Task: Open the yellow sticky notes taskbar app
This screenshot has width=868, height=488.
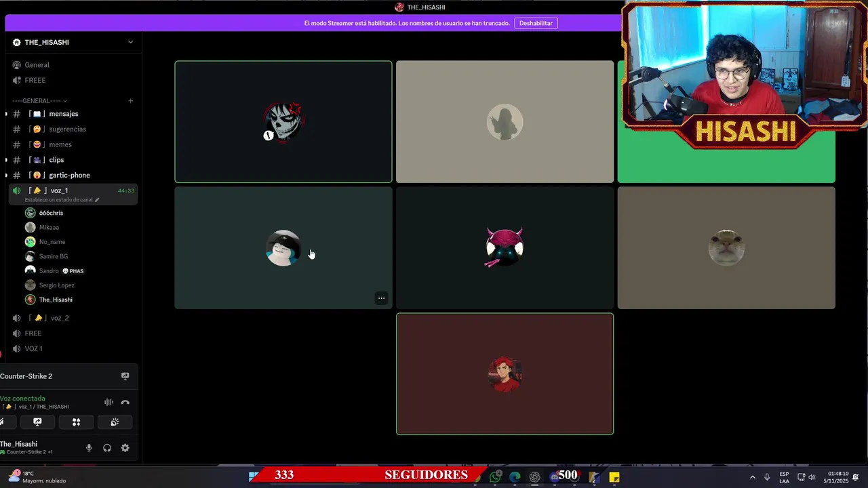Action: pos(614,477)
